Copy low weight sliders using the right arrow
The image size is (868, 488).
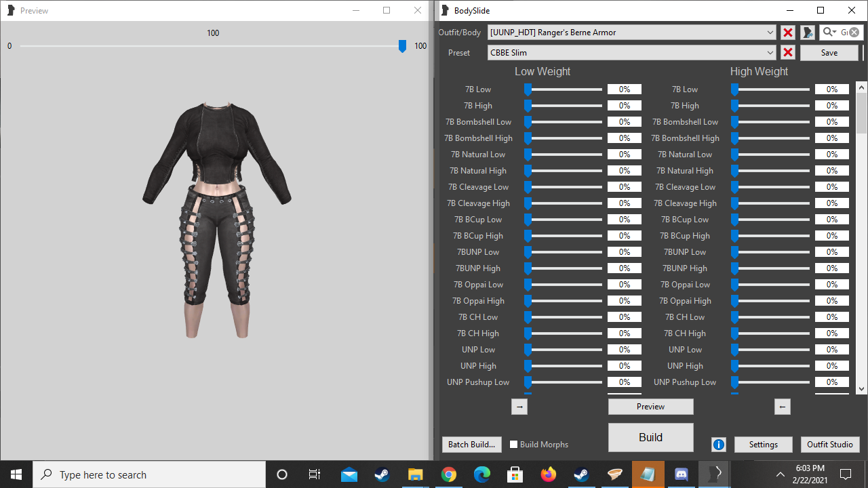(x=519, y=407)
